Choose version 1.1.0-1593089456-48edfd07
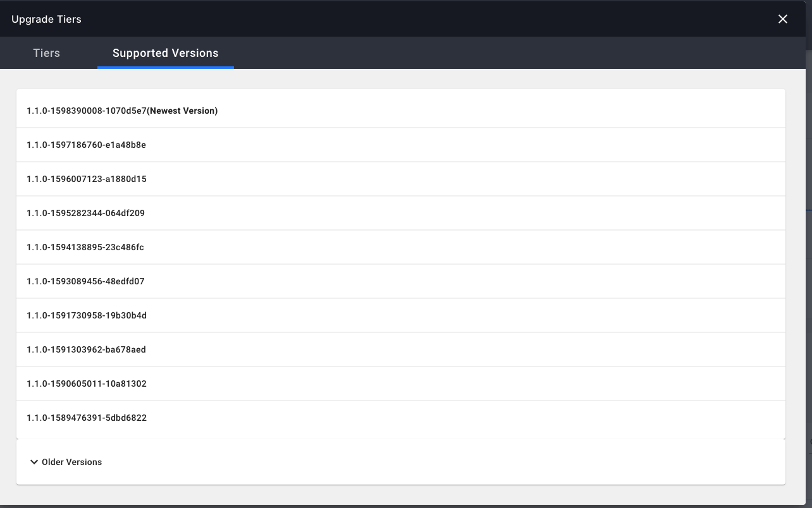Viewport: 812px width, 508px height. [x=85, y=281]
